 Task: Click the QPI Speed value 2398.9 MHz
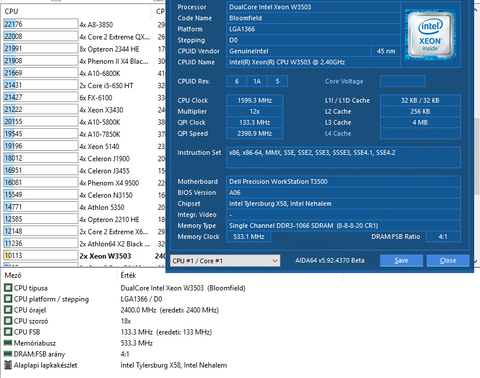[255, 133]
